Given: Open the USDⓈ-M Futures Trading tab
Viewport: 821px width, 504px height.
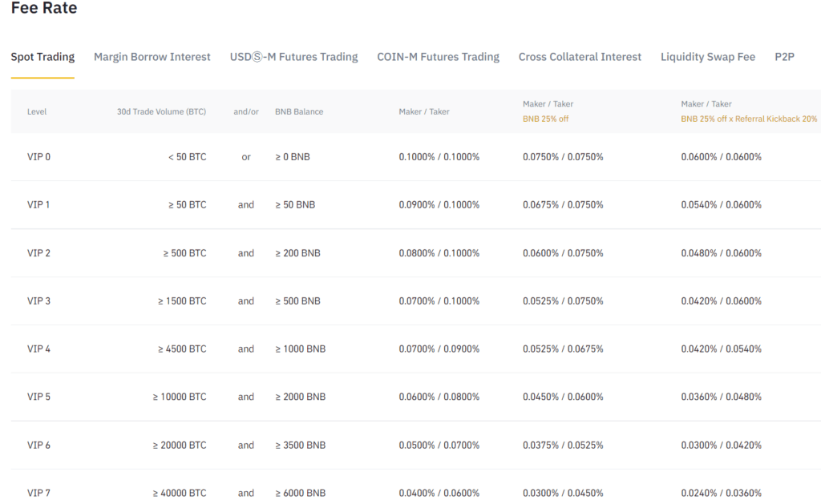Looking at the screenshot, I should [x=293, y=57].
